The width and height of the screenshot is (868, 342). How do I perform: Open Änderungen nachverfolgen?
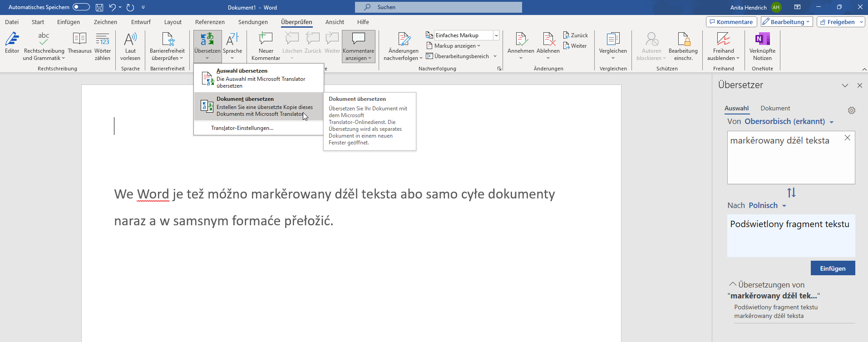(403, 46)
